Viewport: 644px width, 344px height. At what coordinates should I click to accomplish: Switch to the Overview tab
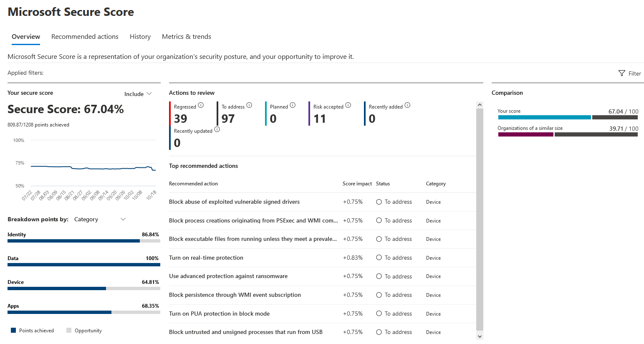click(x=26, y=37)
